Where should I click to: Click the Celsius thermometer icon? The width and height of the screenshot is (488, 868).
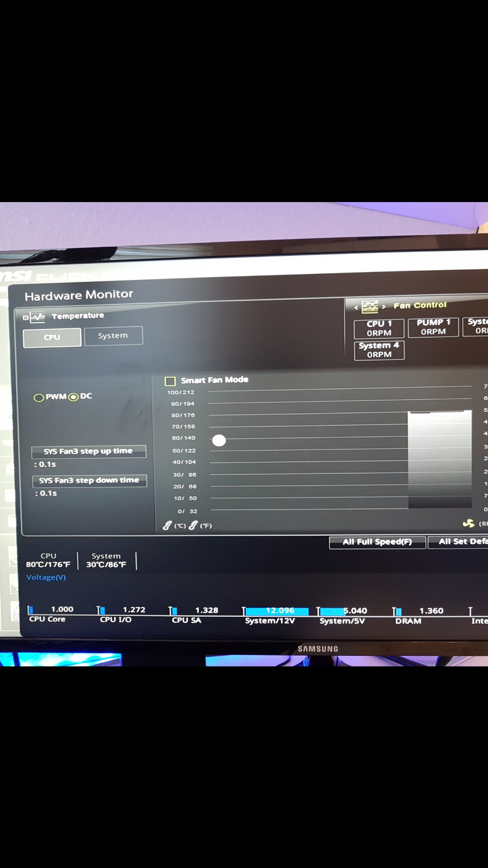(x=167, y=525)
